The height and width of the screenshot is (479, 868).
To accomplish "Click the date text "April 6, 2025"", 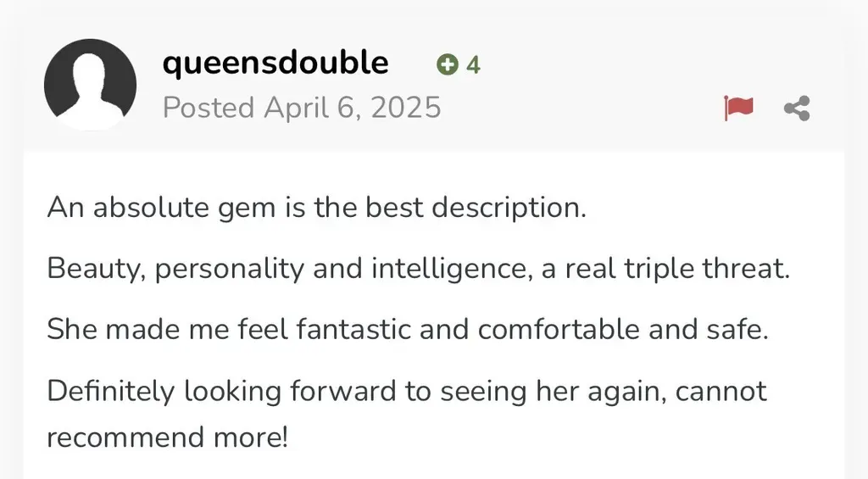I will pyautogui.click(x=353, y=108).
